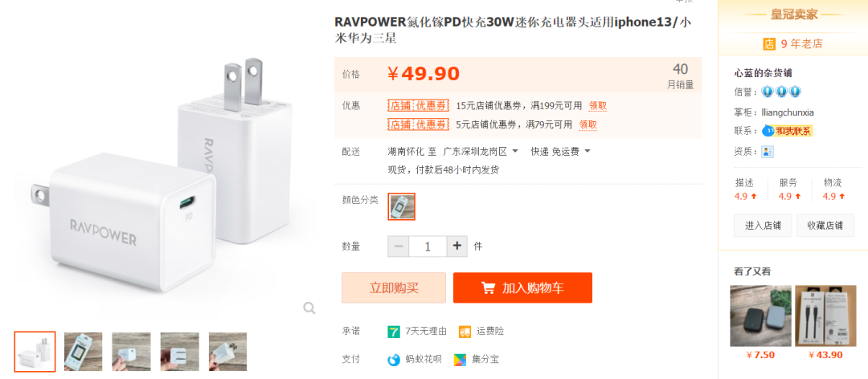Click the 集分宝 colorful payment icon
Viewport: 868px width, 379px height.
coord(460,359)
